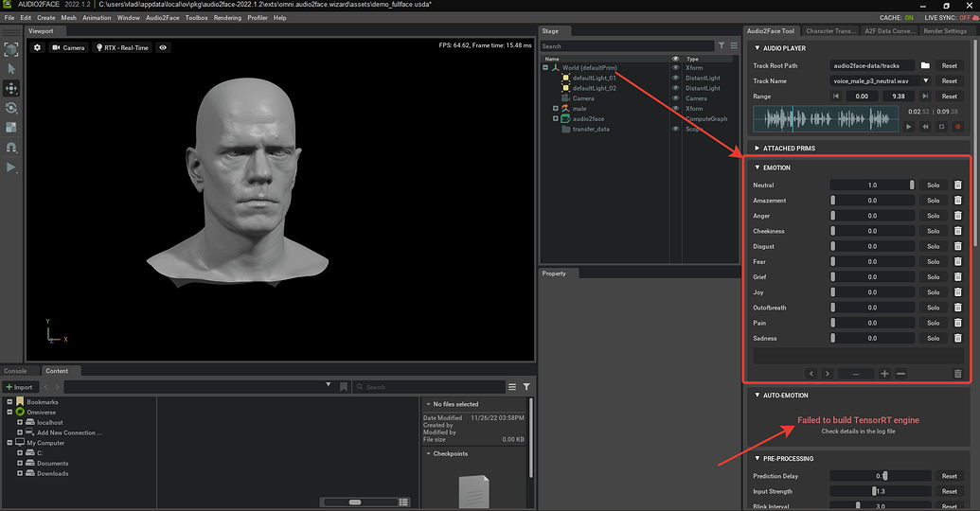Toggle loop playback in Audio Player
Viewport: 980px width, 511px height.
[x=941, y=126]
